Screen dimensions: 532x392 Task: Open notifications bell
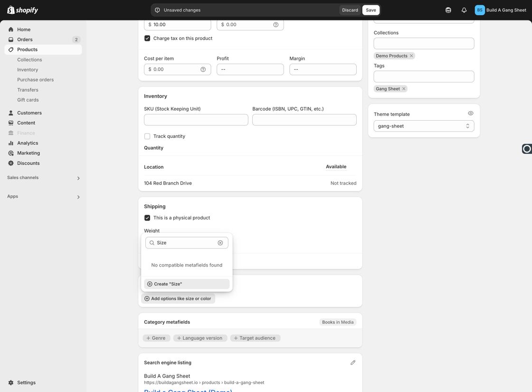tap(464, 10)
